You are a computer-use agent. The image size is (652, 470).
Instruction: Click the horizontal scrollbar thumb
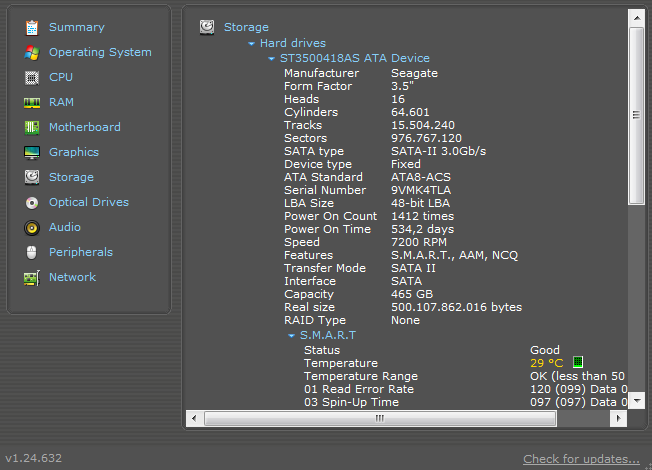point(380,418)
